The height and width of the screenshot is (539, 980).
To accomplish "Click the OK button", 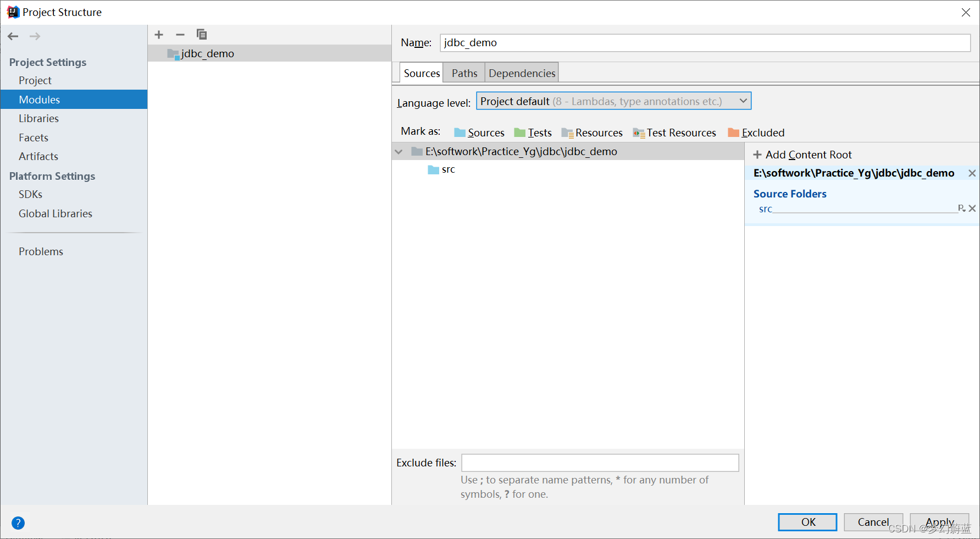I will (x=807, y=522).
